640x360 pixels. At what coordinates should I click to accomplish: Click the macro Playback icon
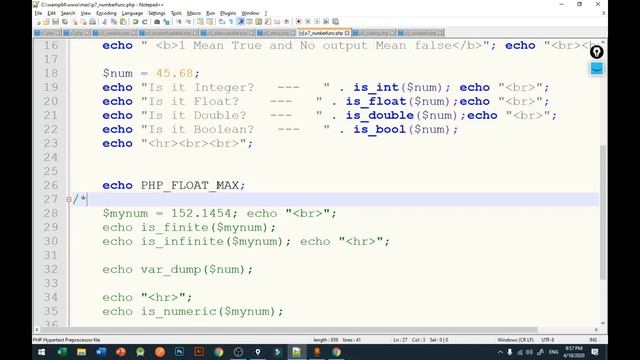pos(317,21)
